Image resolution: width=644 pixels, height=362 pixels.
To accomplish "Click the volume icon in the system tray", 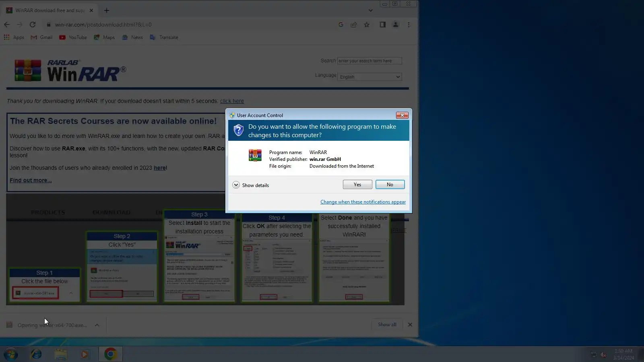I will [x=604, y=354].
